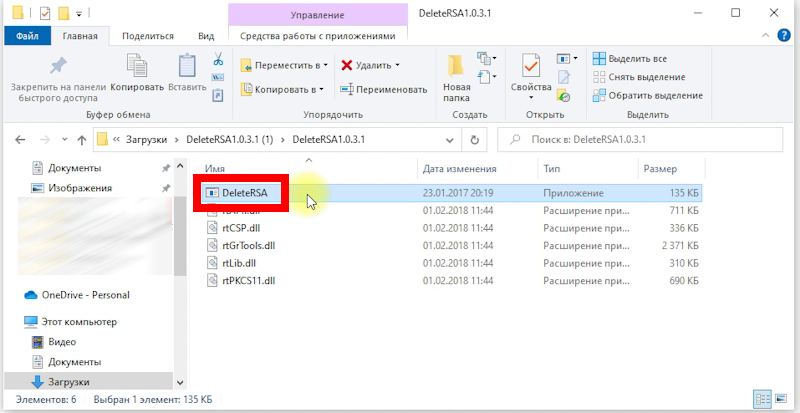Click Select all (Выделить все)
Viewport: 800px width, 413px height.
pos(636,59)
